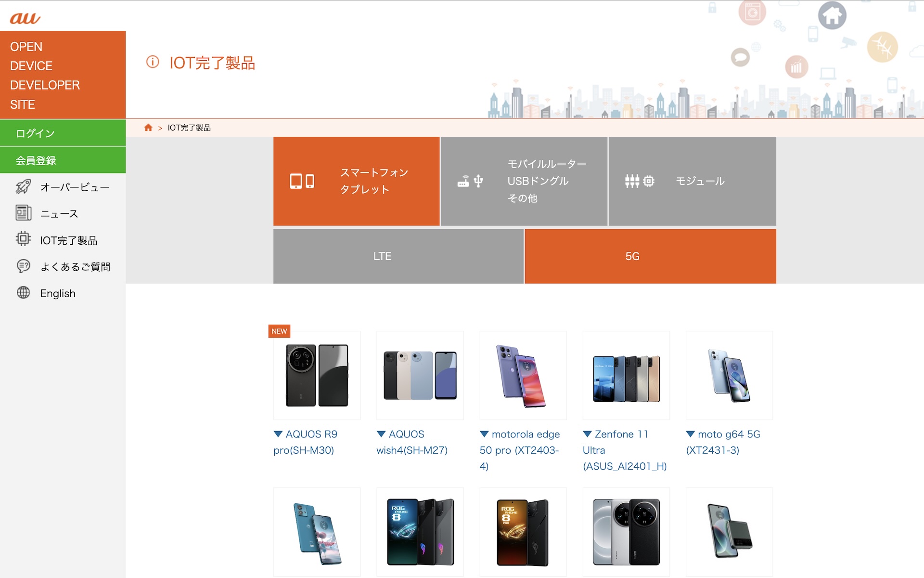924x578 pixels.
Task: Click the home icon in breadcrumb
Action: pyautogui.click(x=148, y=128)
